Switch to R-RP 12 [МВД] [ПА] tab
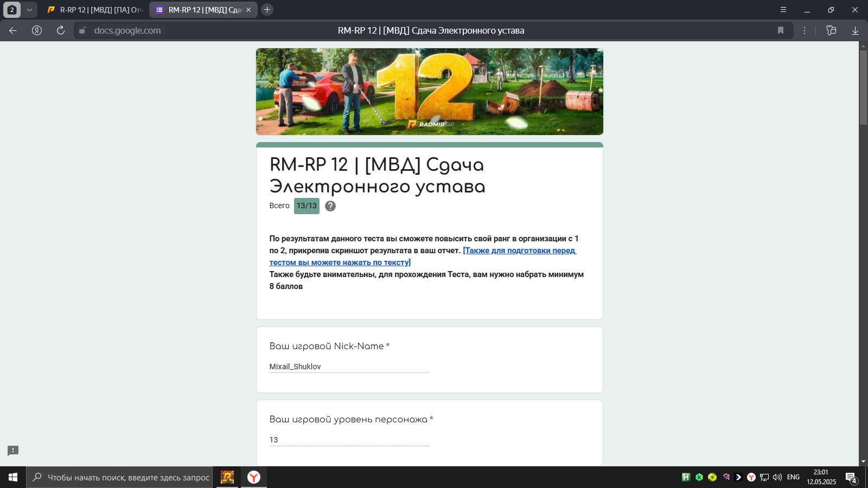 (x=95, y=10)
